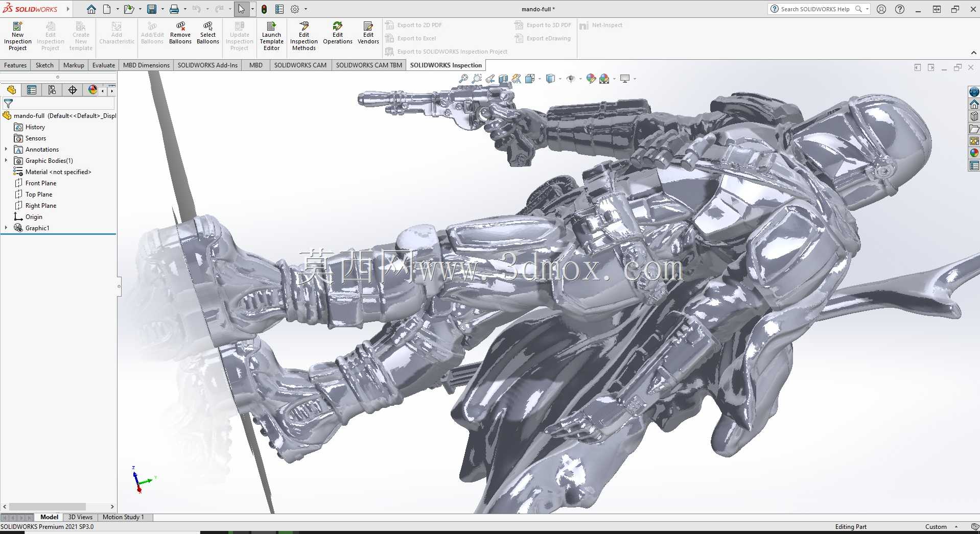Open the Options gear icon

click(295, 9)
